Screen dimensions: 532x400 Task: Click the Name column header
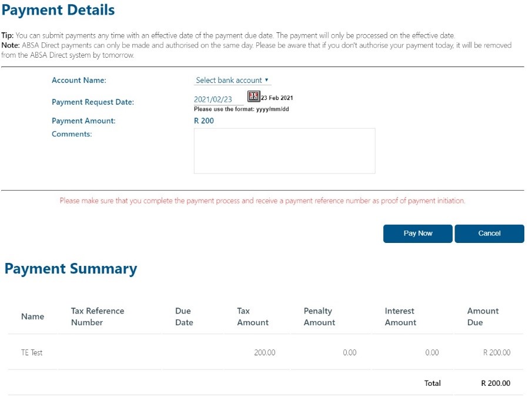[x=33, y=316]
